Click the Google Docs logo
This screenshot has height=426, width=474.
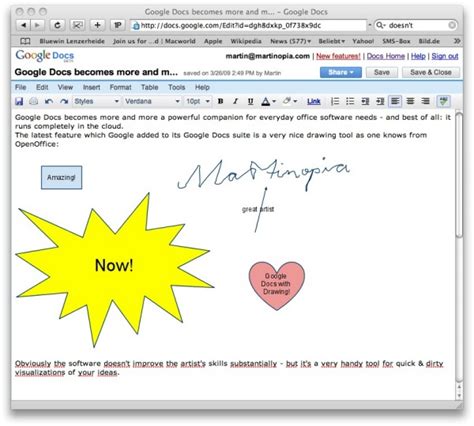click(x=45, y=56)
